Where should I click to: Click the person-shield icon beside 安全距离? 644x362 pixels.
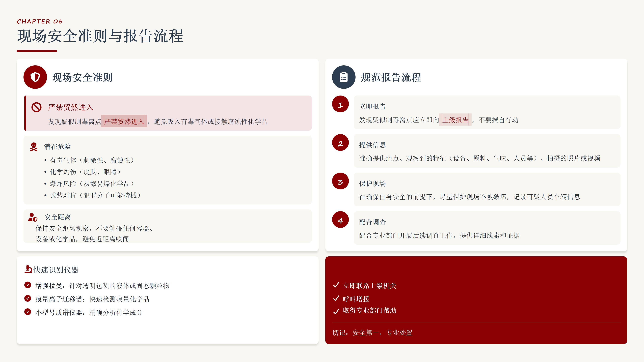click(33, 217)
